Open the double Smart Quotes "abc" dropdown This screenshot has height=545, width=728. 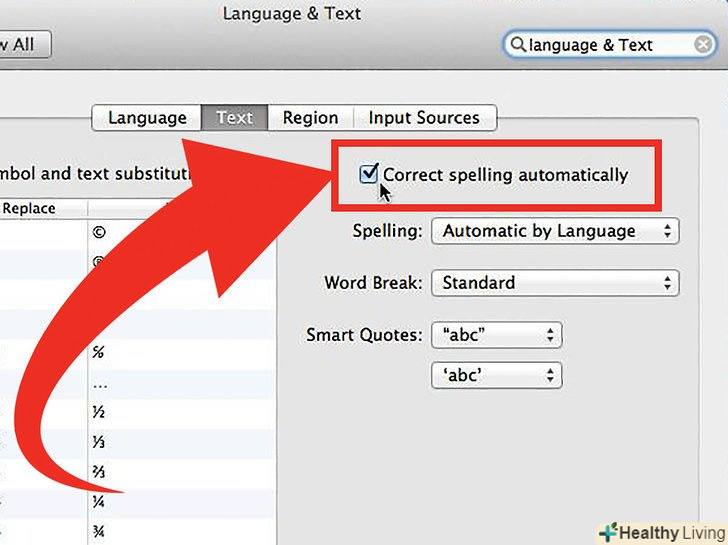point(496,336)
